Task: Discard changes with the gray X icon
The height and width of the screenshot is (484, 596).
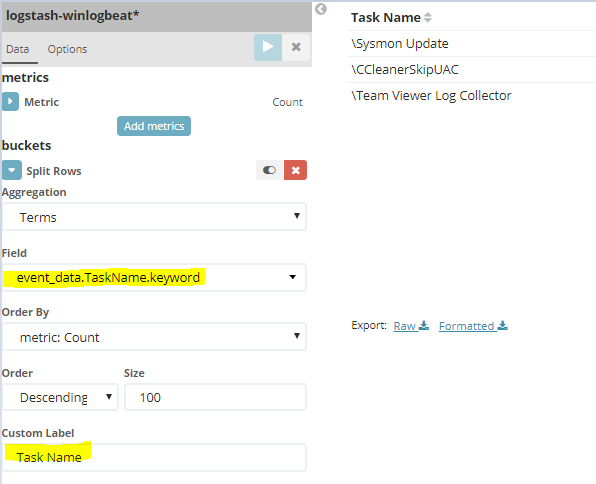Action: 296,47
